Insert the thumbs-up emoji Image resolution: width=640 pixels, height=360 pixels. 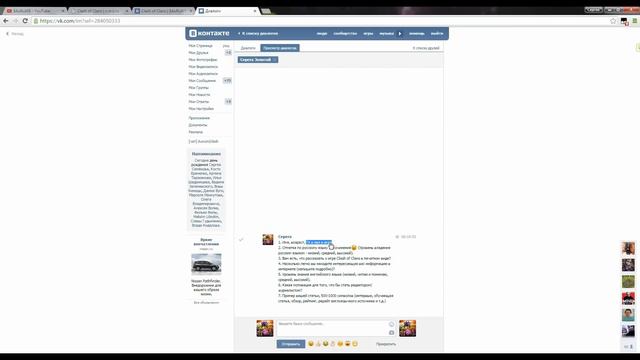tap(318, 344)
